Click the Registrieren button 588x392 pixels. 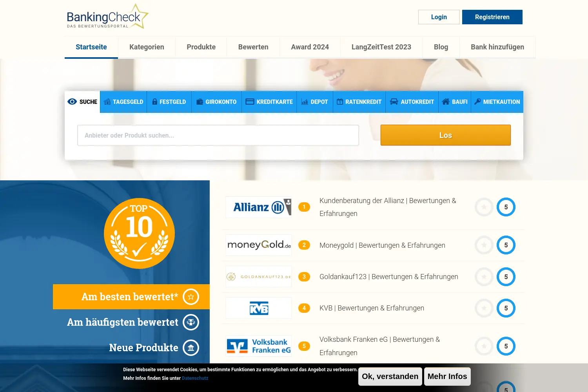(492, 17)
